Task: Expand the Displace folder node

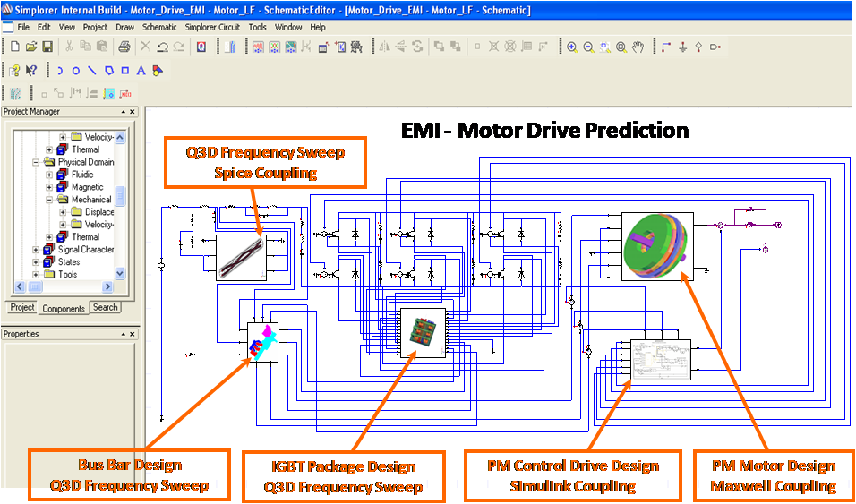Action: pos(63,212)
